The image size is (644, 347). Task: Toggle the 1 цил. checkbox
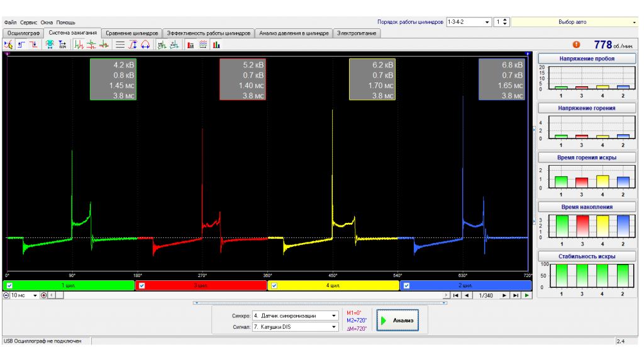tap(9, 285)
